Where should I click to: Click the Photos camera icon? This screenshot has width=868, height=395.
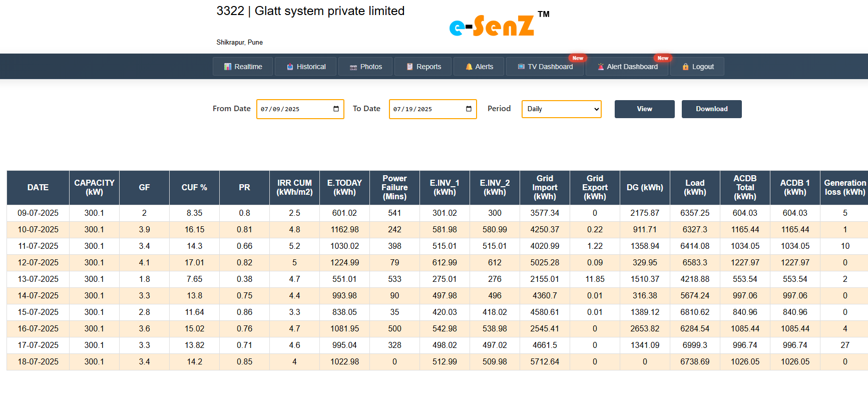pos(353,67)
